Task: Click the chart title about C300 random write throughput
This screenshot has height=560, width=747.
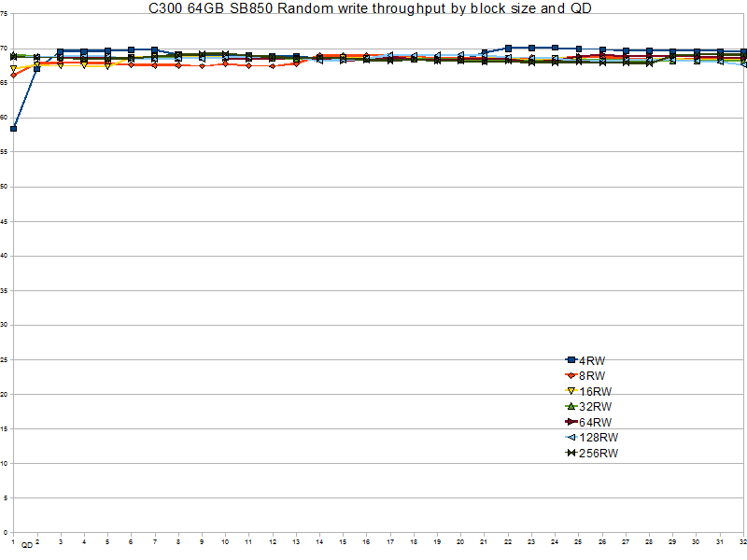Action: coord(370,8)
